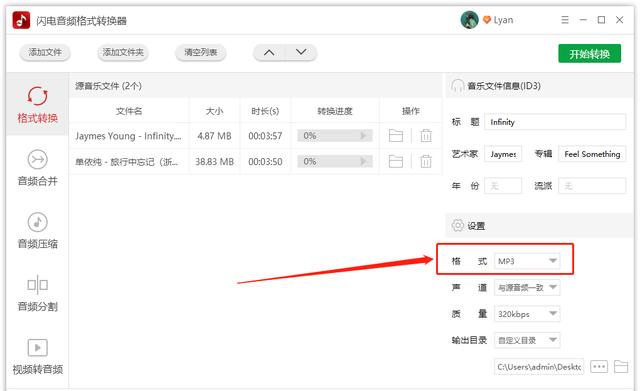Click the VIP diamond badge beside Lyan
This screenshot has height=391, width=640.
[x=487, y=20]
